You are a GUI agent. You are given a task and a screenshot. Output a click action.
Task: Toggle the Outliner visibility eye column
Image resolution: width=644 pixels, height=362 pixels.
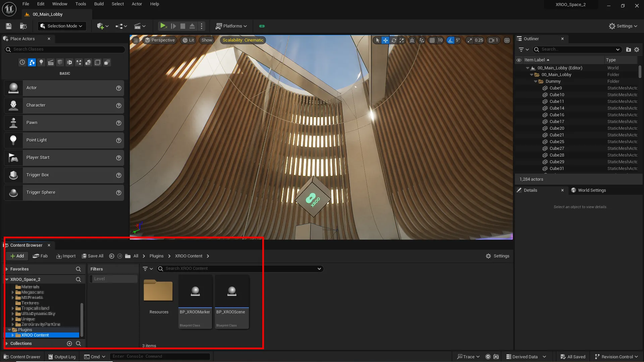tap(519, 60)
